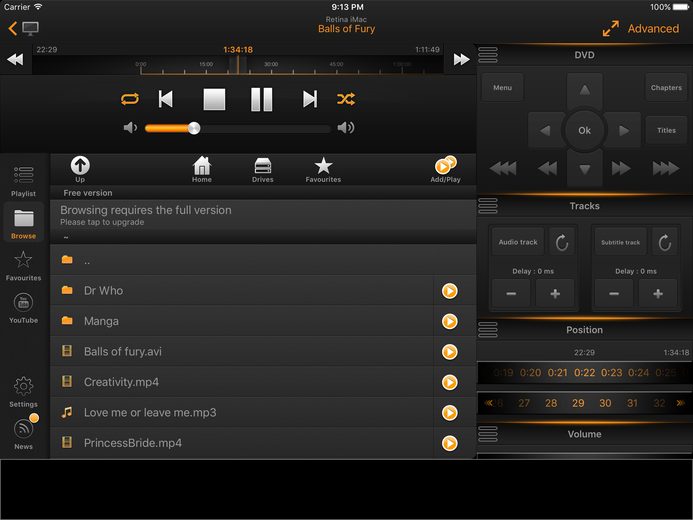This screenshot has width=693, height=520.
Task: Tap the upgrade to full version banner
Action: click(263, 215)
